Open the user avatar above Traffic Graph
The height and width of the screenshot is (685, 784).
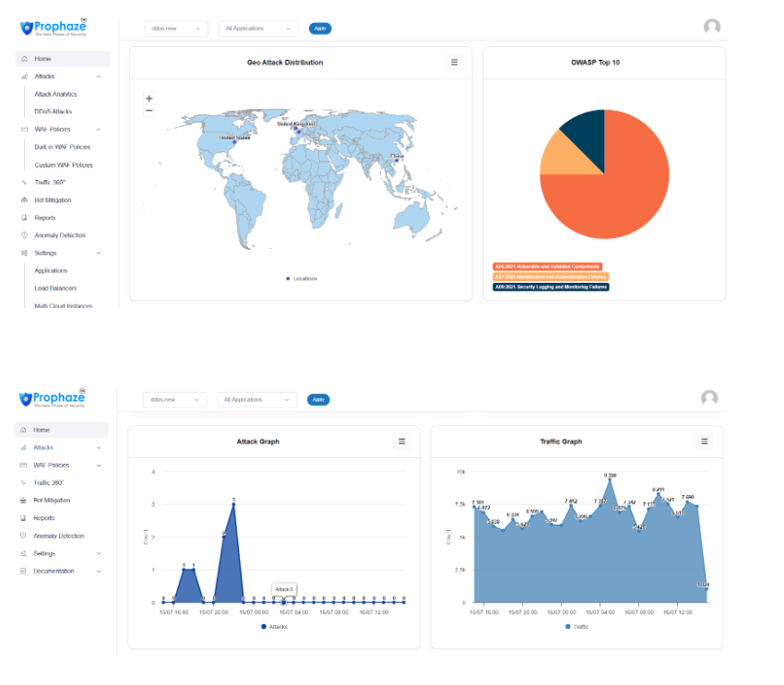[708, 398]
